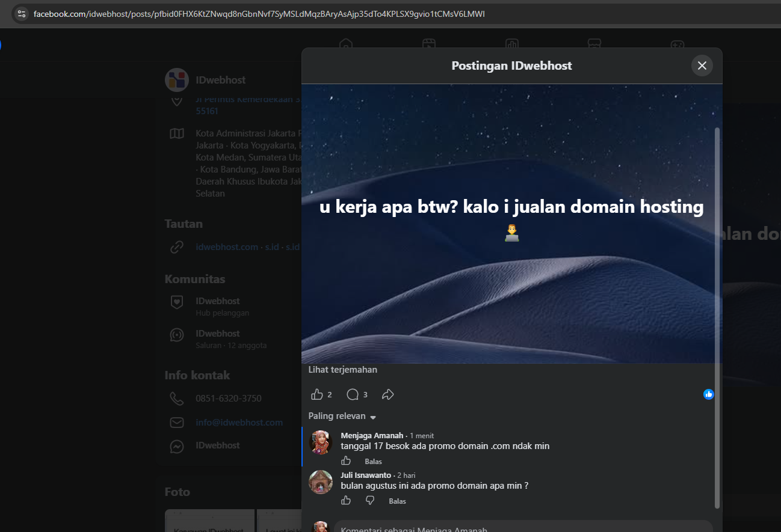This screenshot has width=781, height=532.
Task: Click the WhatsApp channel icon under Komunitas
Action: coord(177,335)
